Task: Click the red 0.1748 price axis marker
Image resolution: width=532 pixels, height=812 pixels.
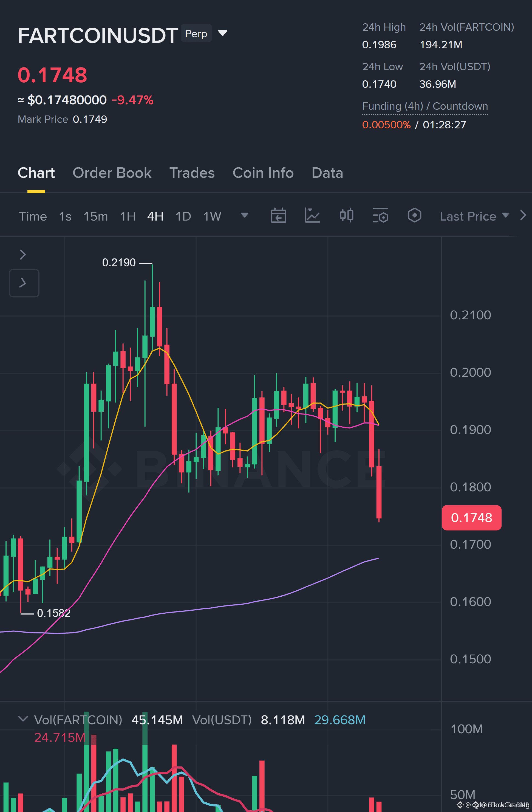Action: tap(471, 518)
